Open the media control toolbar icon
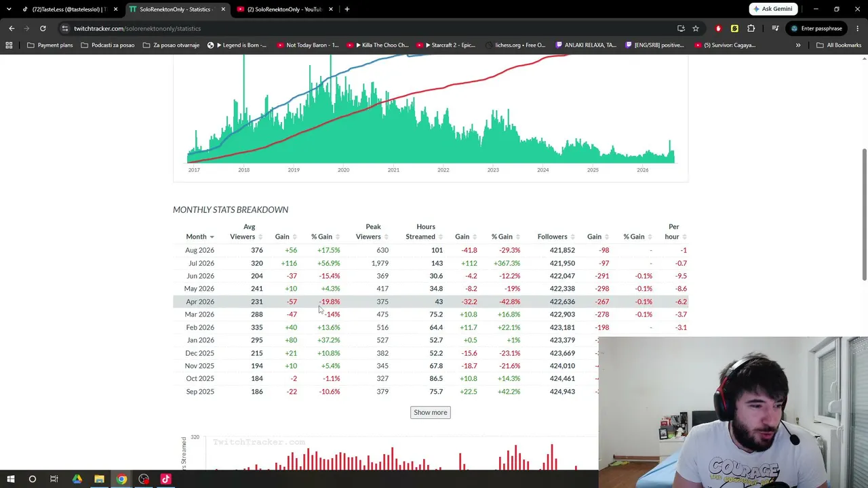The height and width of the screenshot is (488, 868). tap(775, 28)
